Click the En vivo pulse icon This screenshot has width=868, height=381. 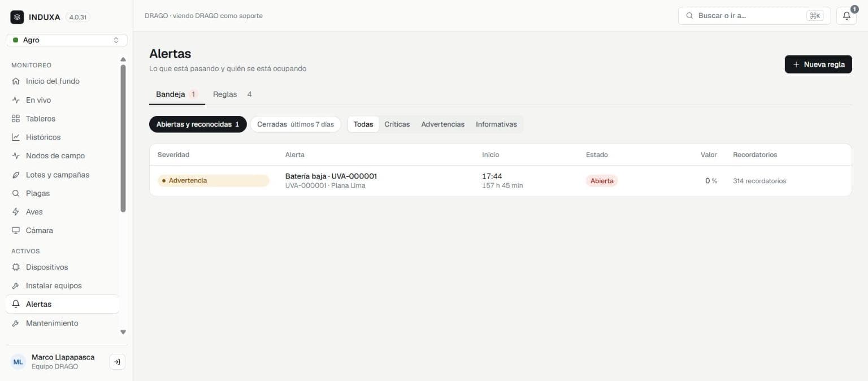tap(16, 100)
